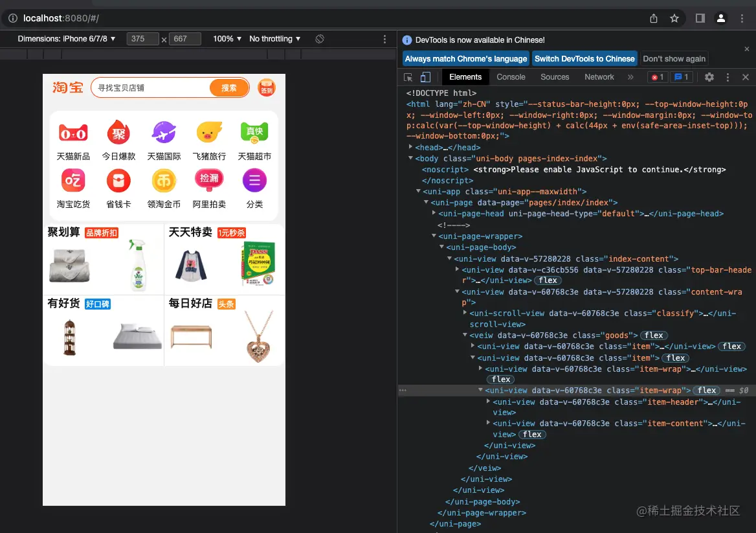Open device toolbar more options menu
This screenshot has height=533, width=756.
(x=384, y=39)
